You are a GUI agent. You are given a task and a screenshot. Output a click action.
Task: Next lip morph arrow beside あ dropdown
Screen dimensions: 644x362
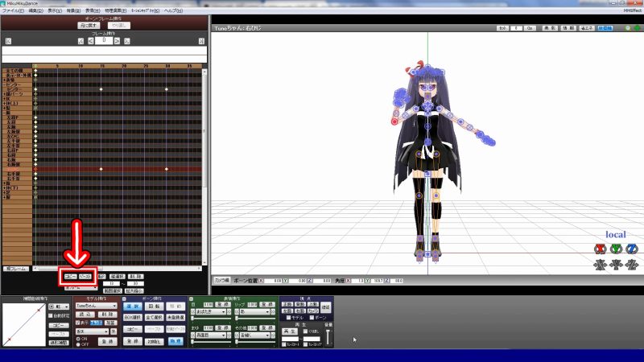[x=272, y=312]
